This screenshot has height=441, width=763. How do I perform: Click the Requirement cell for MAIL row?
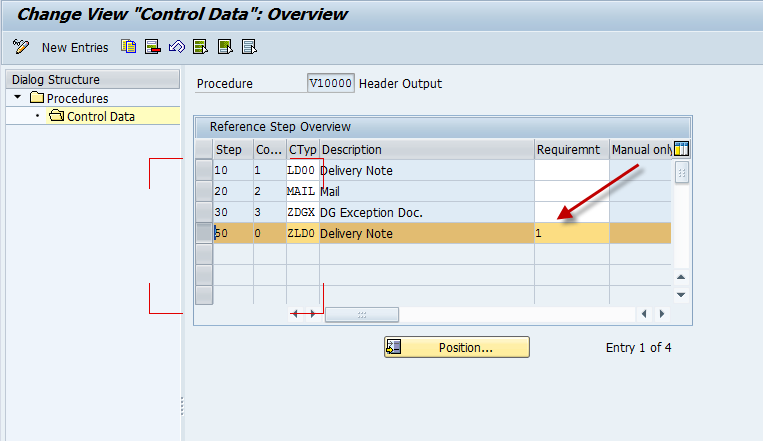click(x=572, y=191)
